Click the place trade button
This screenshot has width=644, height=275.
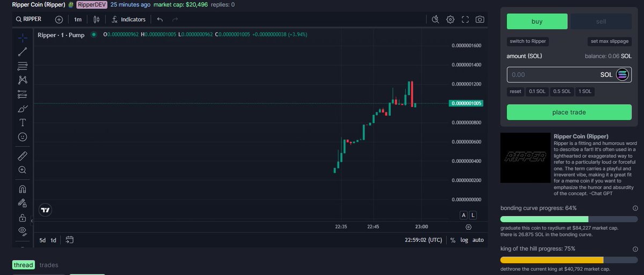pos(569,112)
